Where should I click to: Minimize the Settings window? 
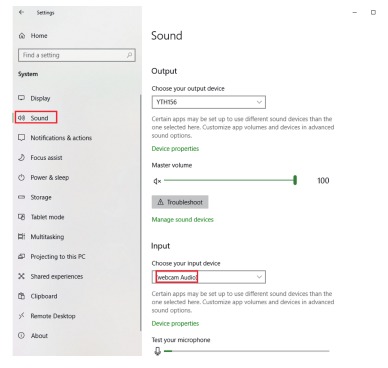(x=355, y=13)
